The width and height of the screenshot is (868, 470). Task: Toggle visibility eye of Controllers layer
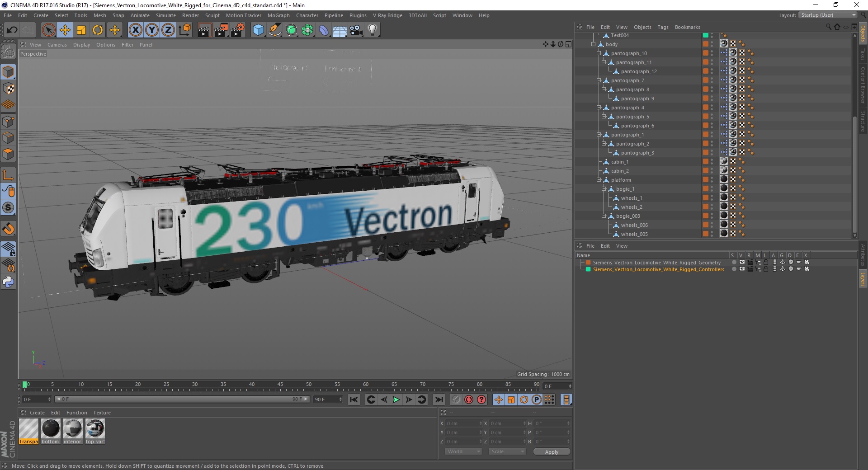(742, 269)
